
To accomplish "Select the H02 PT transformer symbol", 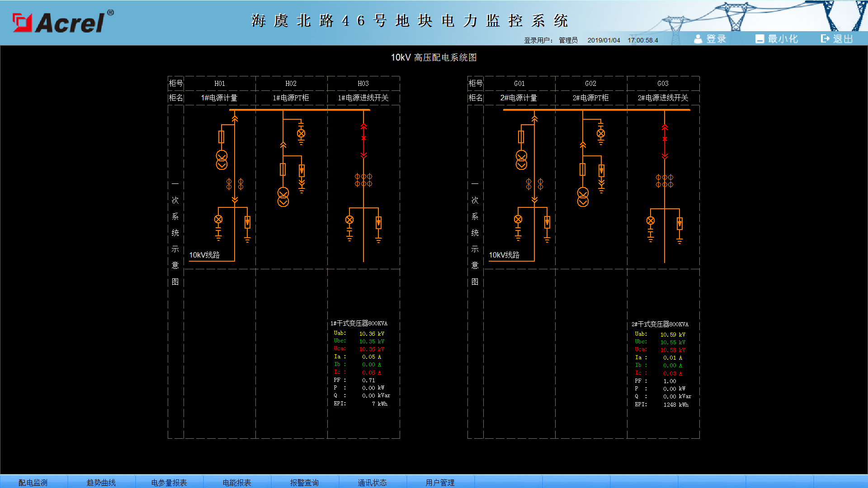I will click(283, 197).
